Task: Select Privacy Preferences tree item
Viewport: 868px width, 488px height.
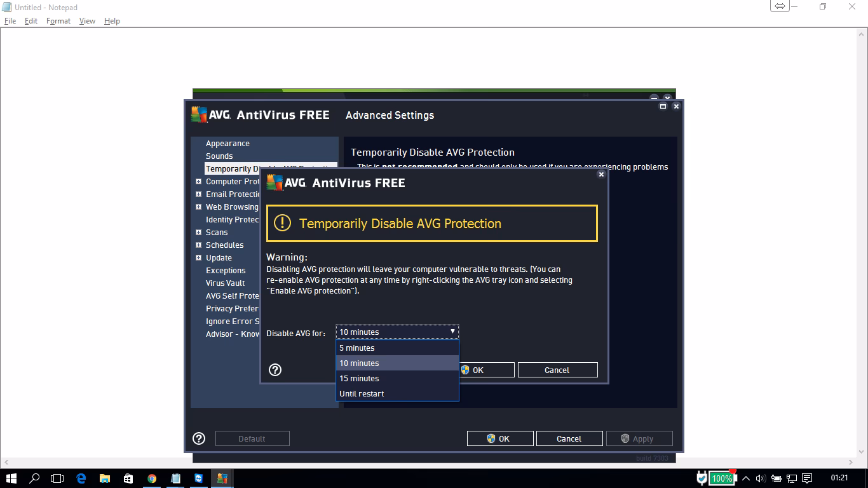Action: pos(233,309)
